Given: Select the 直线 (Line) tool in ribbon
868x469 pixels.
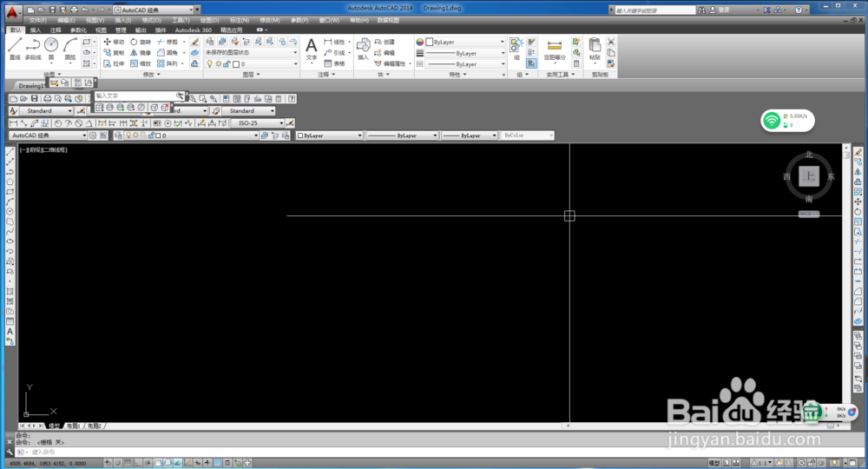Looking at the screenshot, I should point(15,49).
